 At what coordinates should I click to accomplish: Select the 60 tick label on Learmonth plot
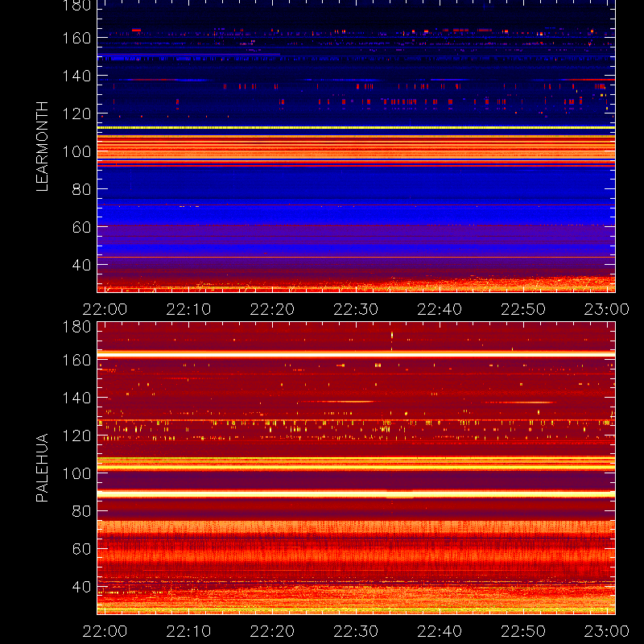pos(81,227)
